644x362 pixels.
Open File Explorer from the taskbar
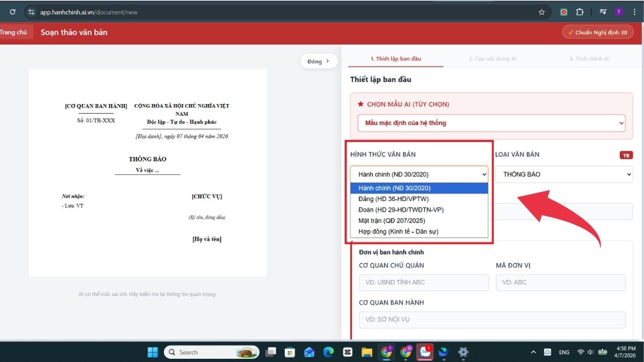click(367, 352)
